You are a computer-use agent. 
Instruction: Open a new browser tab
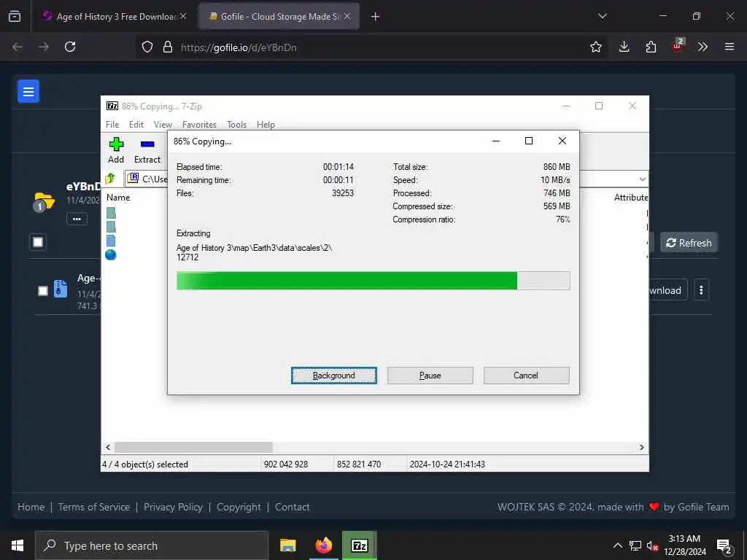click(x=376, y=17)
